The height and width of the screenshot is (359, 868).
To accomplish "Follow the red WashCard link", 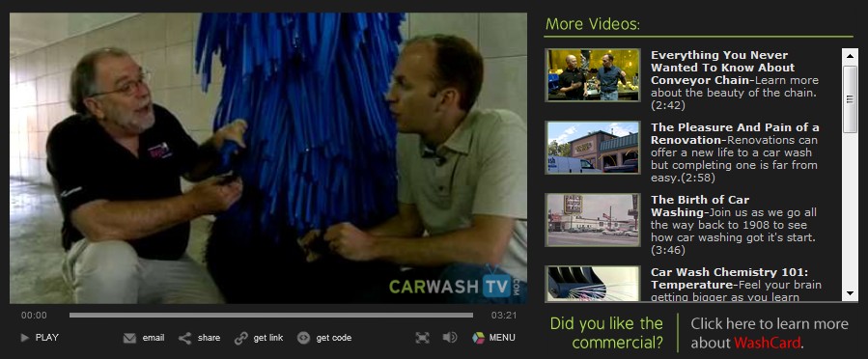I will [x=767, y=343].
